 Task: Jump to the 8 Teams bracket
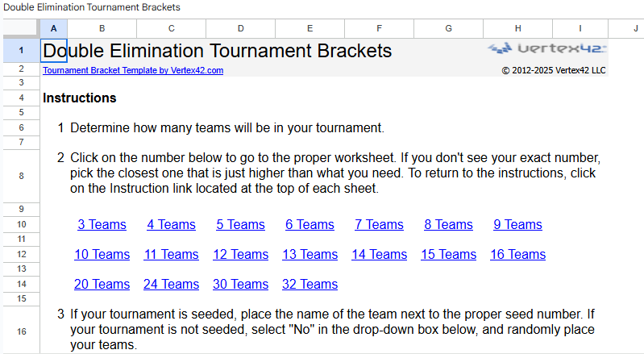click(448, 225)
